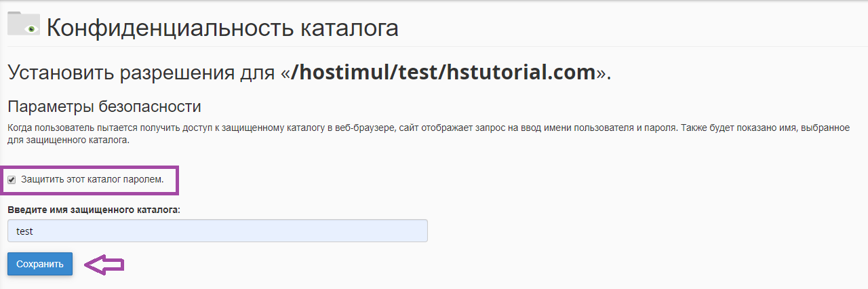This screenshot has height=289, width=868.
Task: Click the purple arrow pointing at Сохранить
Action: tap(104, 265)
